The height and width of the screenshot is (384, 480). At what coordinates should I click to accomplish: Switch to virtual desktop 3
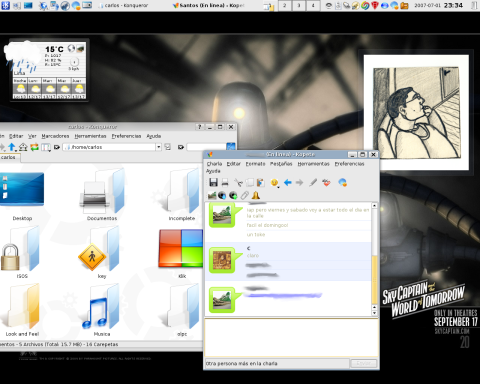[x=299, y=5]
